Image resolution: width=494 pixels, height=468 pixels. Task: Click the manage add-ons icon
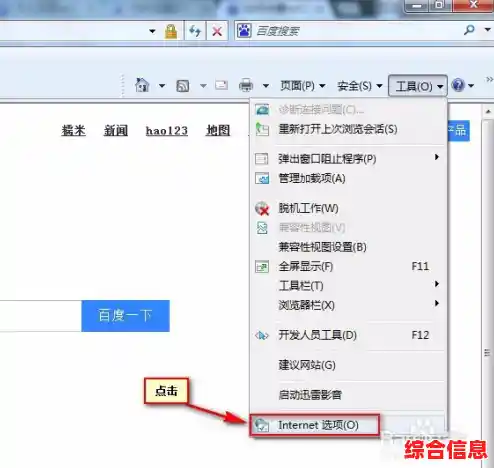262,178
